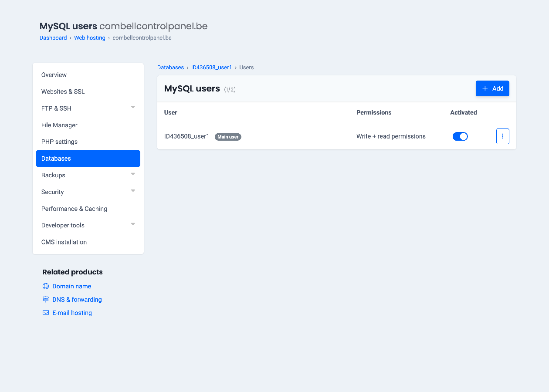This screenshot has width=549, height=392.
Task: Click the signpost icon beside DNS & forwarding
Action: coord(46,300)
